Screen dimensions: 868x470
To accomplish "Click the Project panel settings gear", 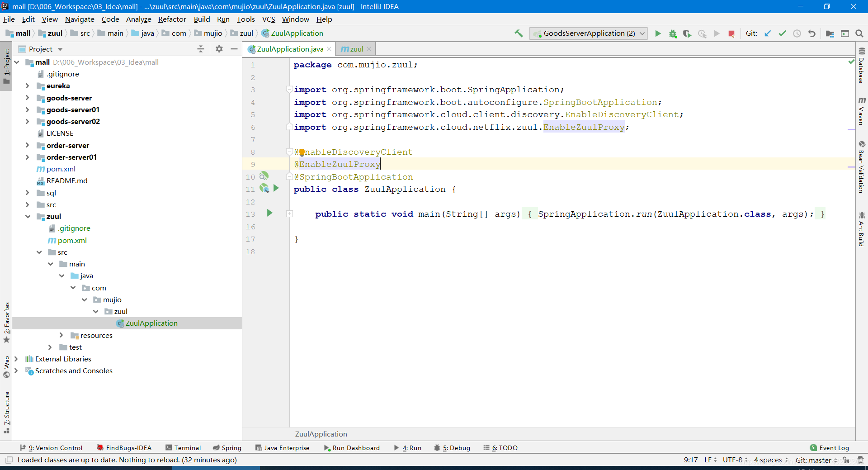I will pos(219,49).
